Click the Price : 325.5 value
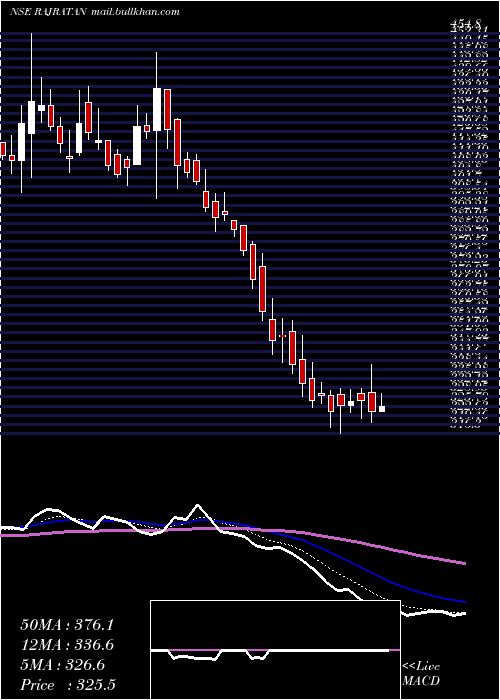The image size is (500, 700). pyautogui.click(x=67, y=685)
